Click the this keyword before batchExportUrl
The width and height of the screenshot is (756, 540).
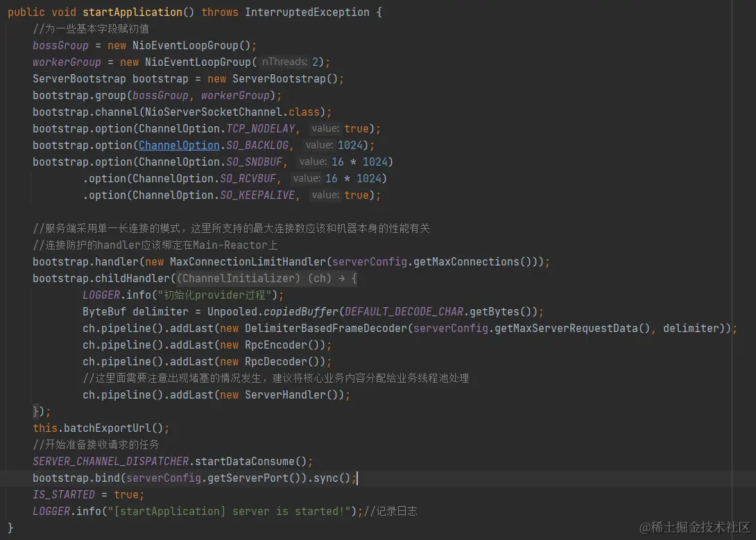click(45, 428)
